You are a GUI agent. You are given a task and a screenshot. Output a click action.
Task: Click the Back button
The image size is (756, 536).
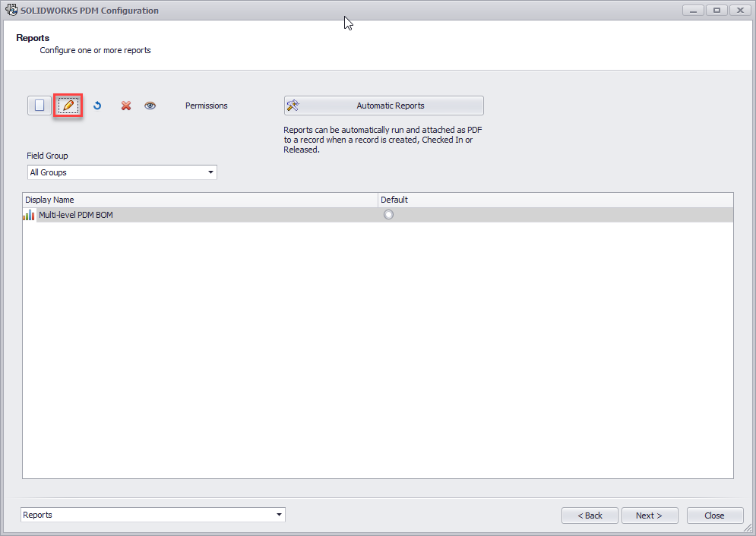590,515
